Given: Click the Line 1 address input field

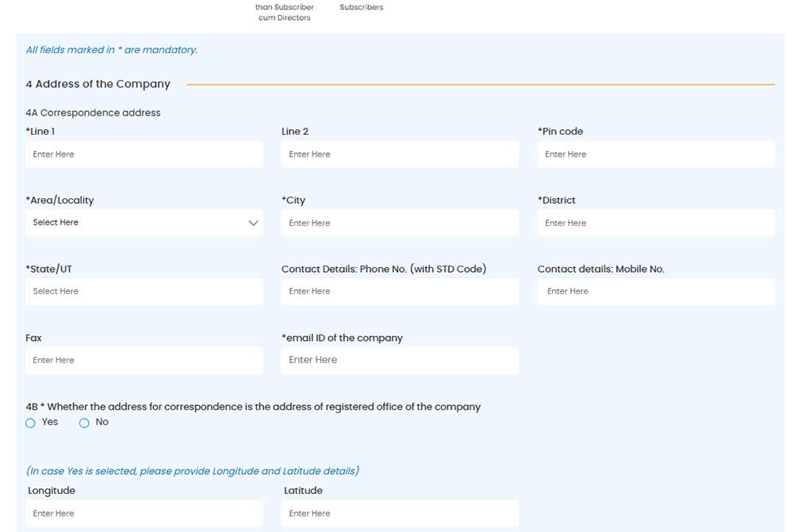Looking at the screenshot, I should (x=144, y=155).
